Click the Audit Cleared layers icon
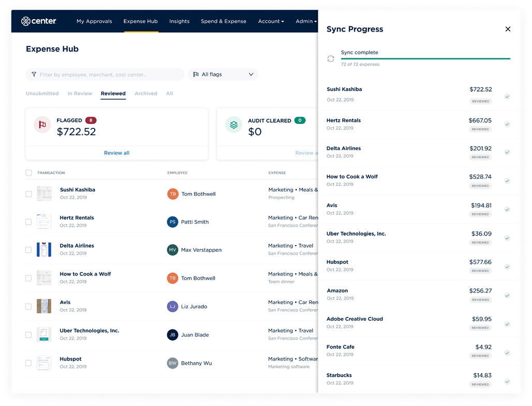 click(234, 125)
